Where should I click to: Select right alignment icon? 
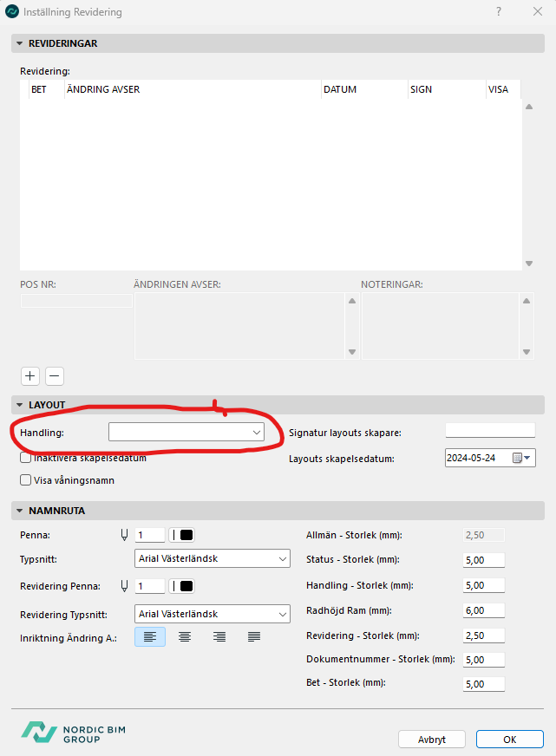tap(219, 637)
